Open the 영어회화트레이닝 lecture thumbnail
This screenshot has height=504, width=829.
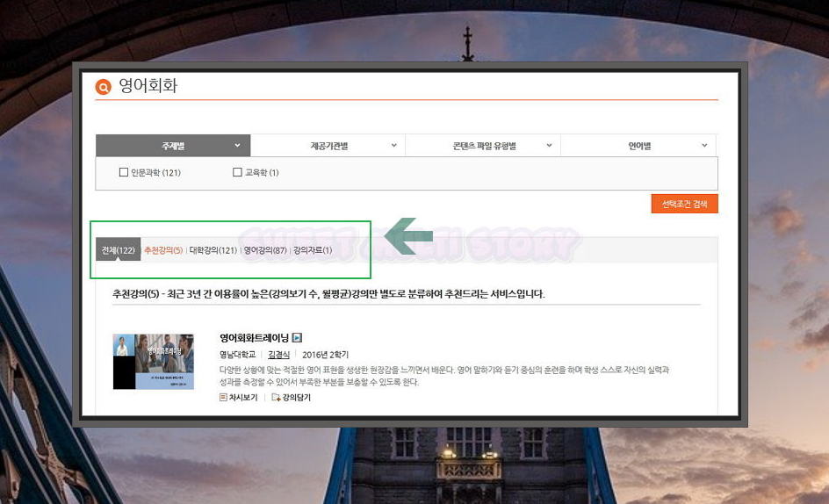154,361
